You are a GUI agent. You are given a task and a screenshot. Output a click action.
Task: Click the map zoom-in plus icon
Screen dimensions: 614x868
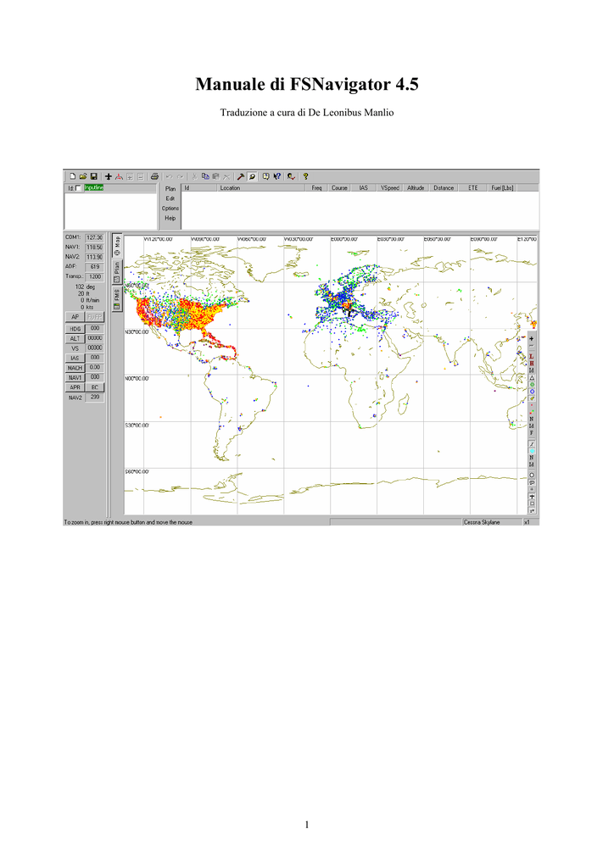[x=532, y=339]
